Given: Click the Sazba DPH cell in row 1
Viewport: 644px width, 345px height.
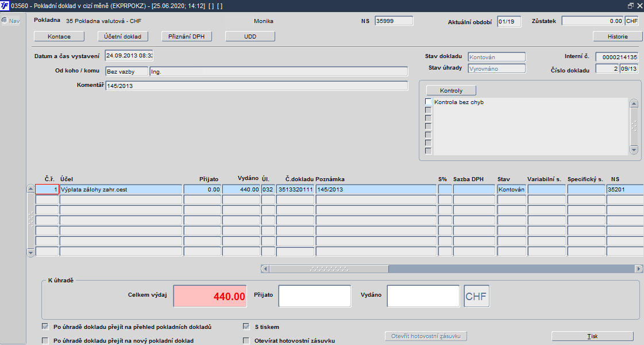Looking at the screenshot, I should [x=474, y=189].
